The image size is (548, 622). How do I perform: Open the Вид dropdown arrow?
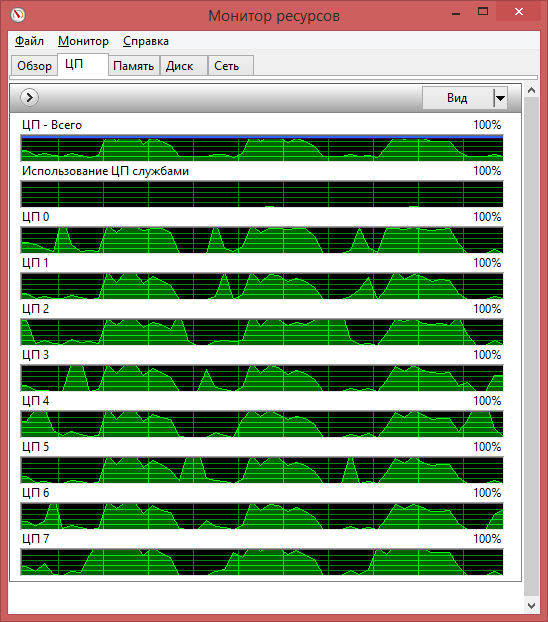coord(500,98)
